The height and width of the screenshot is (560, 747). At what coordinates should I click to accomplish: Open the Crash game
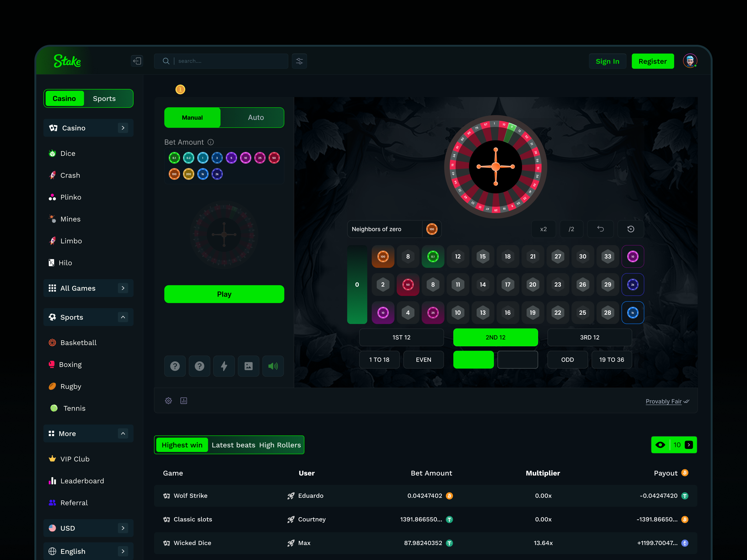pos(70,175)
